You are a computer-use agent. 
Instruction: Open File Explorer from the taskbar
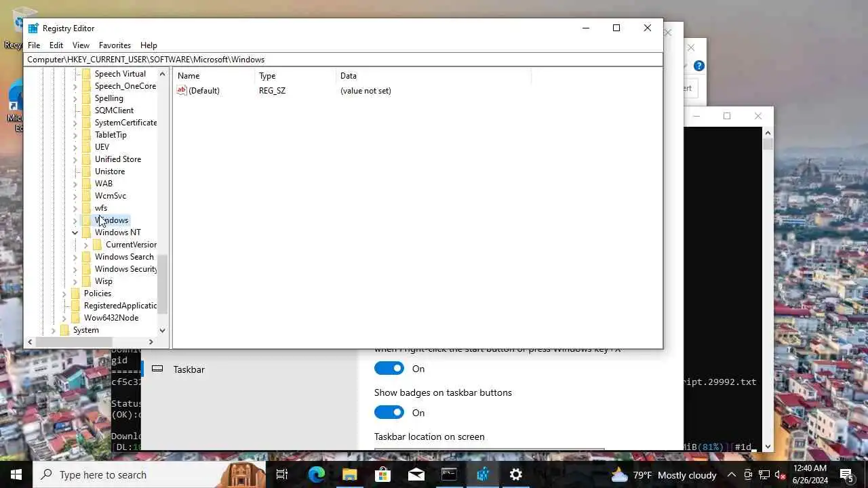coord(350,474)
